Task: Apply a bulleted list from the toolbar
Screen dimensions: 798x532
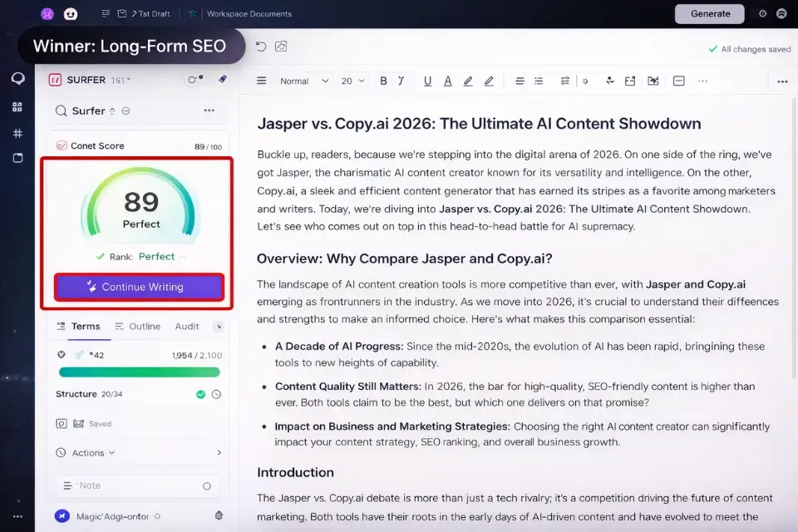Action: 538,81
